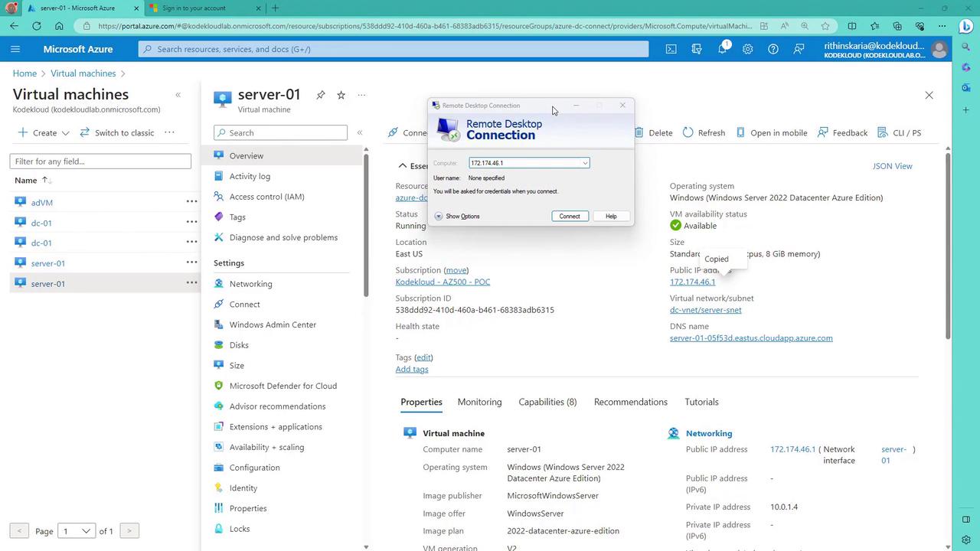
Task: Collapse the server-01 resource menu
Action: coord(359,132)
